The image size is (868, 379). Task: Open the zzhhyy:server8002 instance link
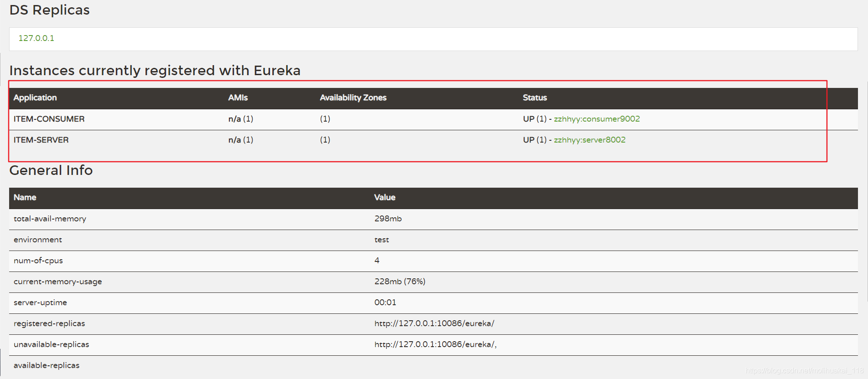pos(589,140)
